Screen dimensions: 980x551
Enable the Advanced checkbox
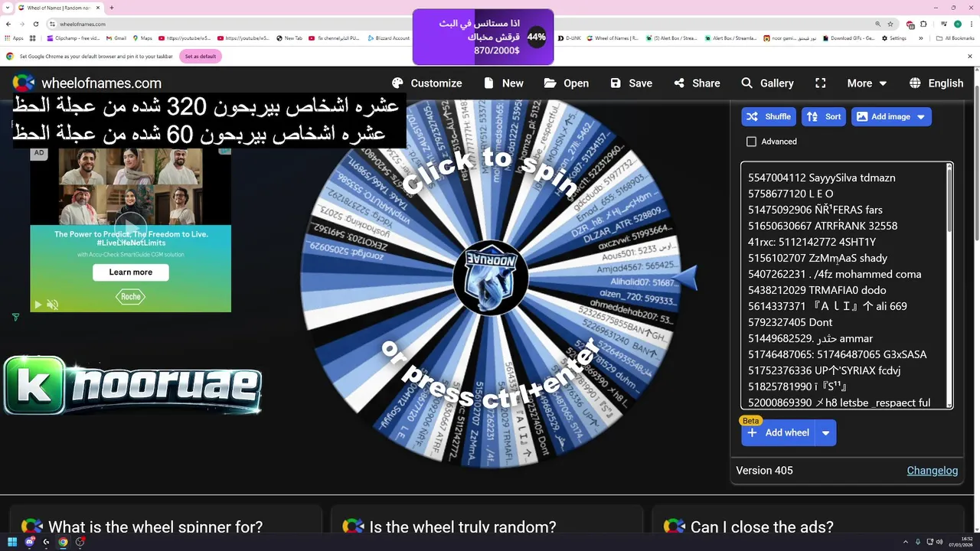pos(751,142)
